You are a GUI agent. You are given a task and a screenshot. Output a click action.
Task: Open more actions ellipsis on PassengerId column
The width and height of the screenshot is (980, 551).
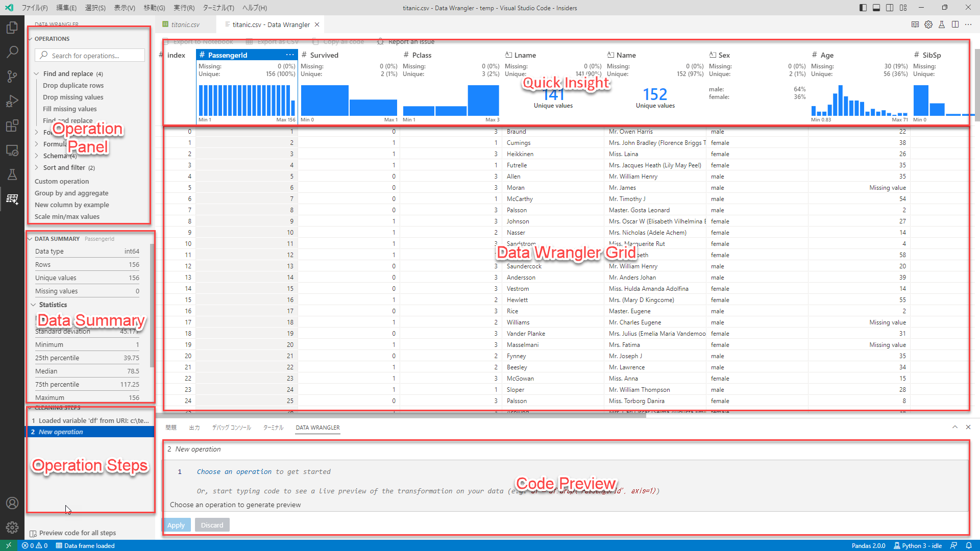290,55
